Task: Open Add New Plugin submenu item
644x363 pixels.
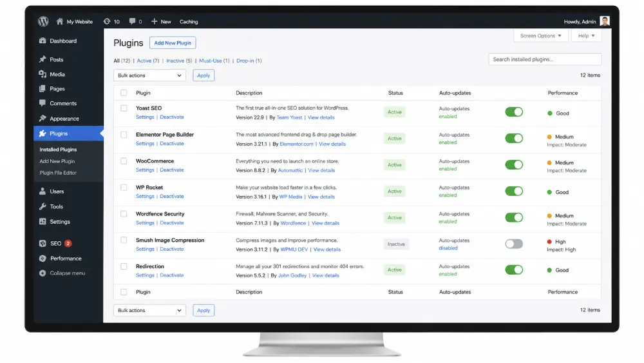Action: click(x=57, y=161)
